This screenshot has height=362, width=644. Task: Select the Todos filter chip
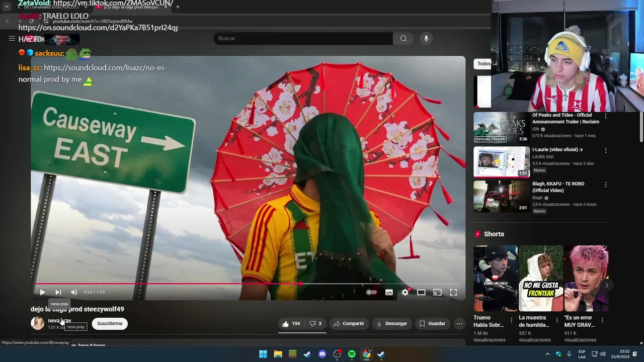click(x=482, y=64)
